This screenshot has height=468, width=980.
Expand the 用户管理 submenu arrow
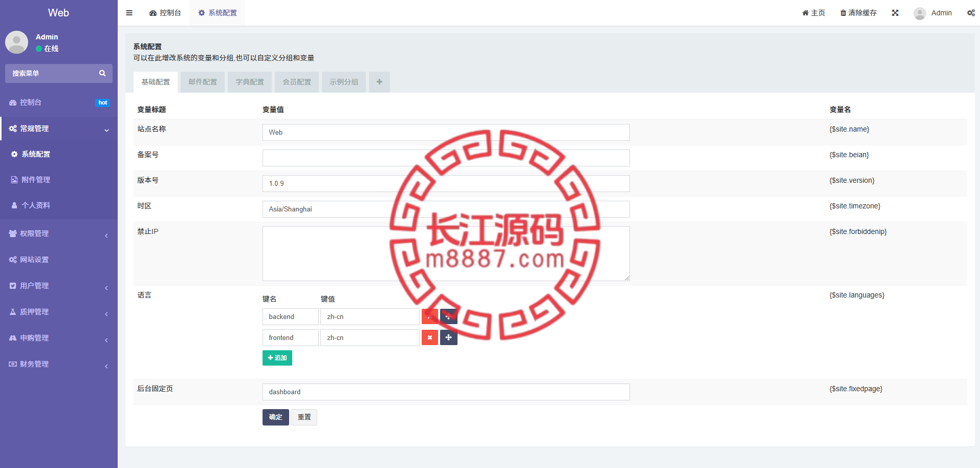[106, 288]
